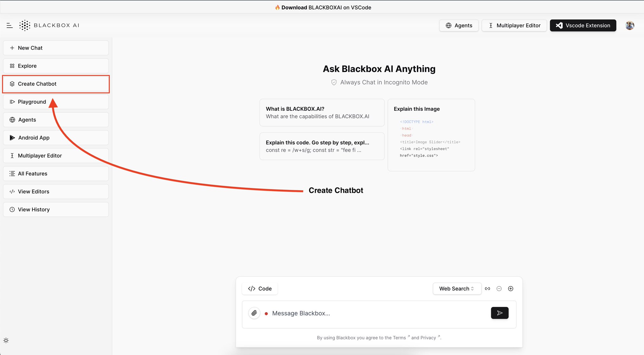Select the Explain this code suggestion card
The height and width of the screenshot is (355, 644).
tap(322, 146)
